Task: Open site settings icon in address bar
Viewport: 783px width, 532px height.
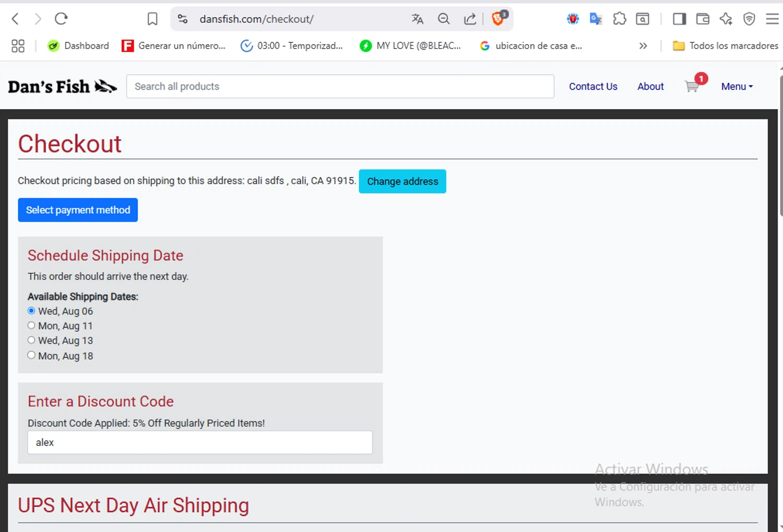Action: click(x=183, y=19)
